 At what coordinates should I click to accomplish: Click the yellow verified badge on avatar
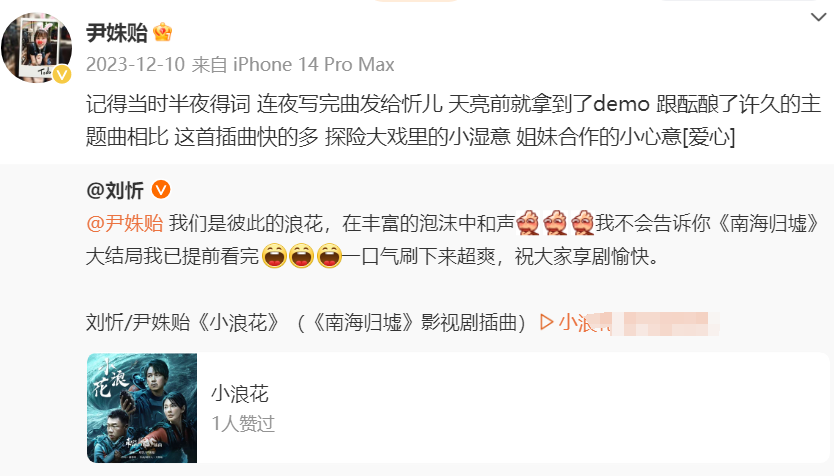62,74
